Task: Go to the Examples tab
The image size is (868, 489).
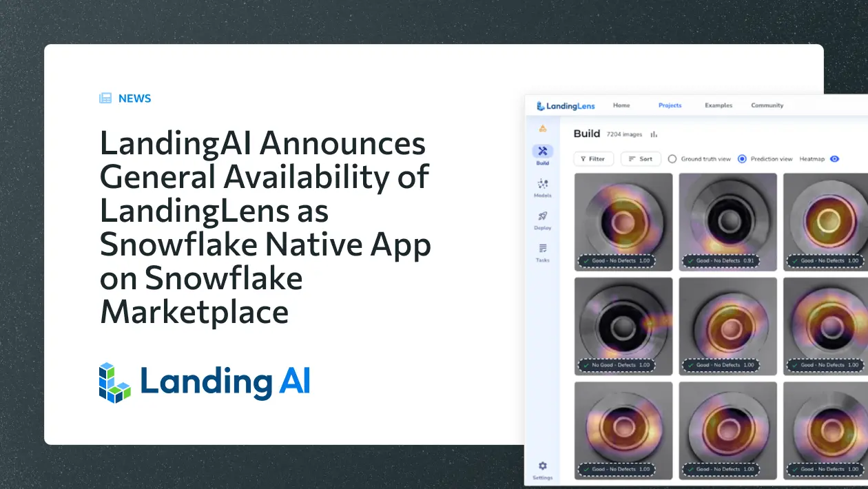Action: tap(719, 105)
